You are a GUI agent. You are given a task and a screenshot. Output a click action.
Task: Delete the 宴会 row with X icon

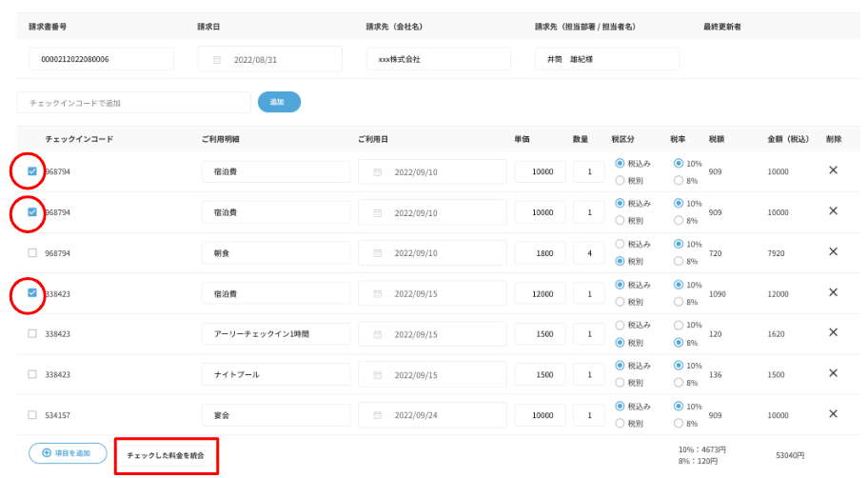coord(833,414)
